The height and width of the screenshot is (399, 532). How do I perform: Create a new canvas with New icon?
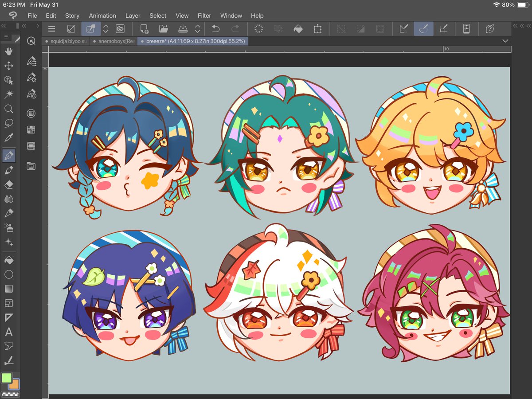(144, 29)
